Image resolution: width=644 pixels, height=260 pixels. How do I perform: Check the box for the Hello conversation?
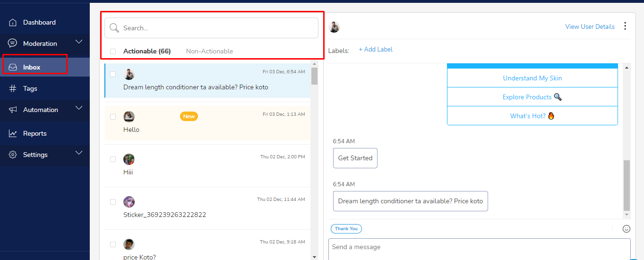[x=113, y=116]
